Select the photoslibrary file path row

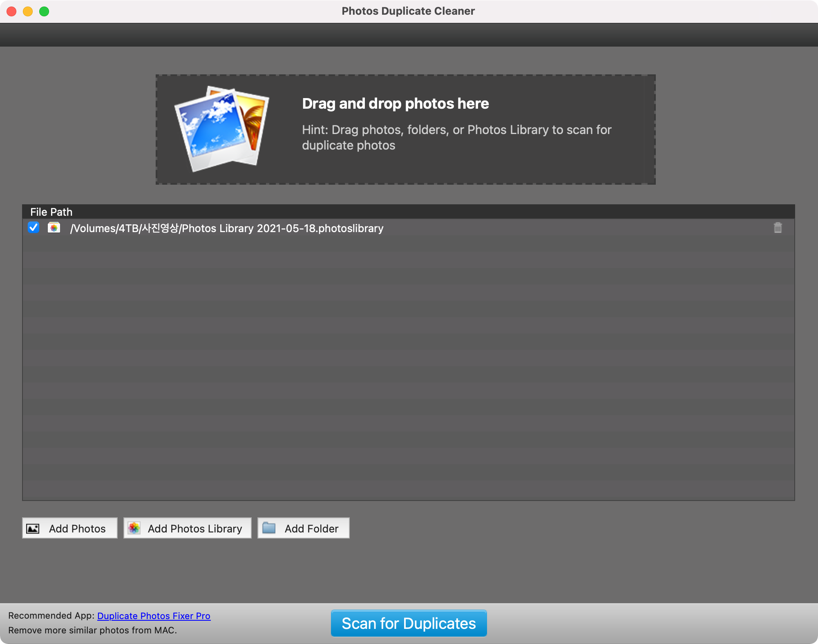click(227, 228)
